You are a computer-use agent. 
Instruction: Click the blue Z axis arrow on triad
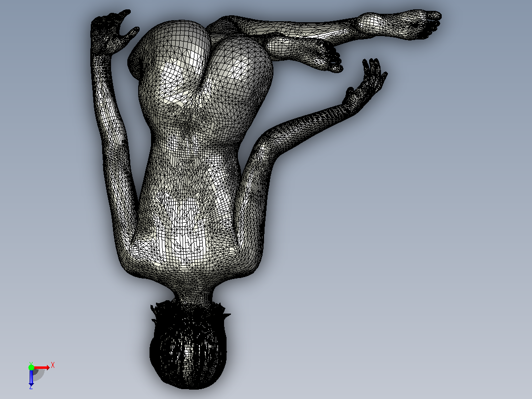[x=31, y=377]
